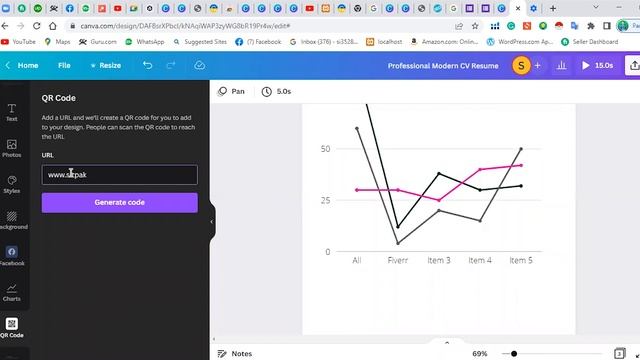Open the Background panel in sidebar
This screenshot has width=640, height=360.
pos(12,220)
